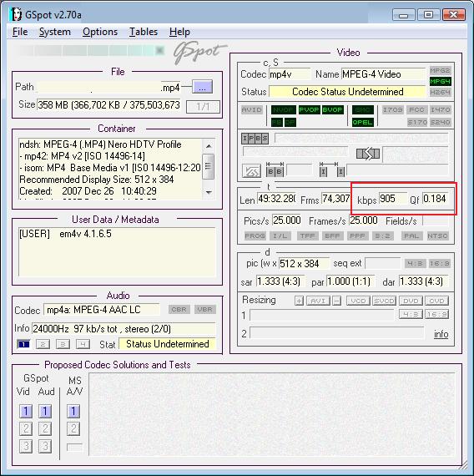
Task: Click the GMC indicator above QPEL
Action: 362,109
